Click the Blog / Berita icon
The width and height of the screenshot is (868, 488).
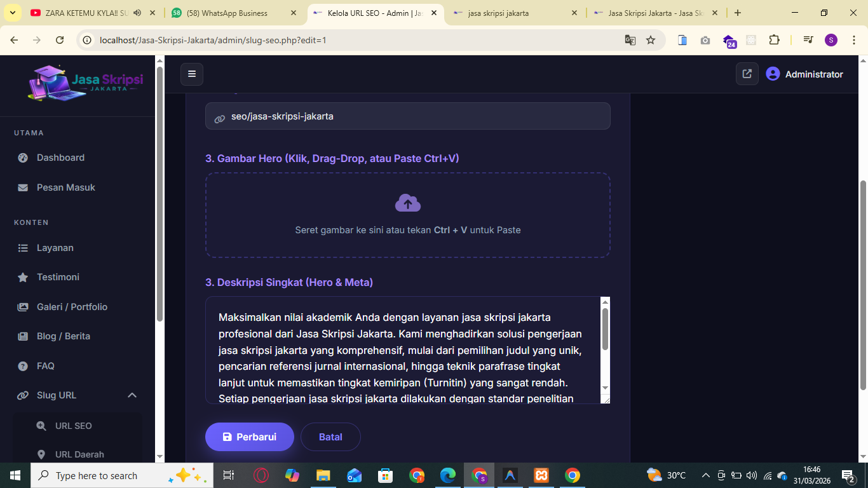tap(24, 336)
